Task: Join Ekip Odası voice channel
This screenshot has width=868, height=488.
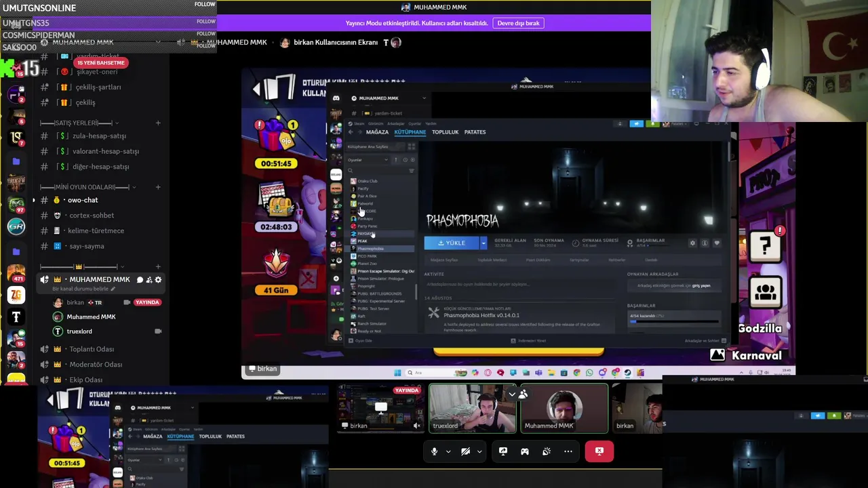Action: (86, 380)
